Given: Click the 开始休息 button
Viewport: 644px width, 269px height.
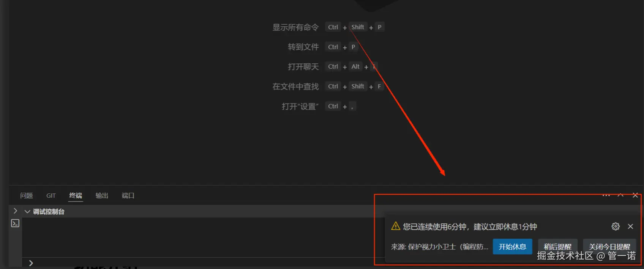Looking at the screenshot, I should (x=512, y=247).
